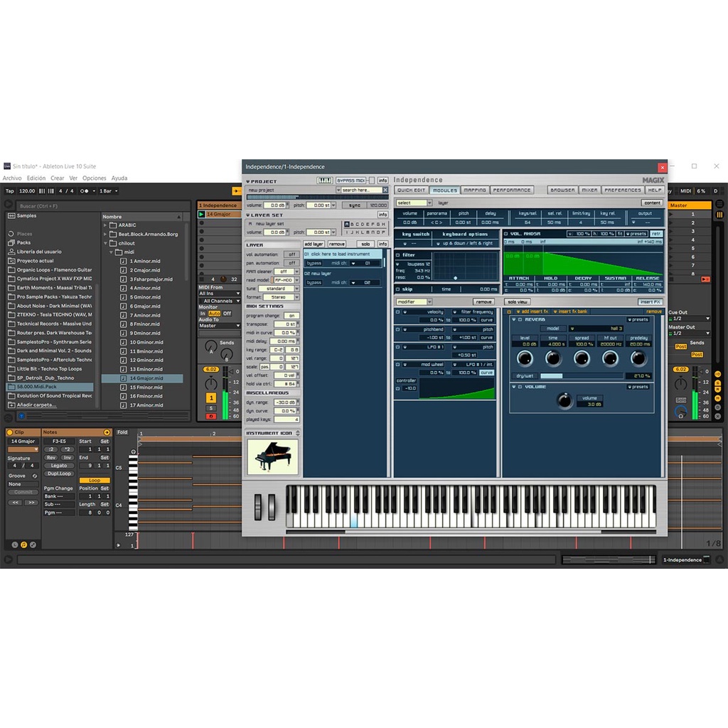Image resolution: width=728 pixels, height=728 pixels.
Task: Open Librería del usuario in browser
Action: tap(39, 252)
